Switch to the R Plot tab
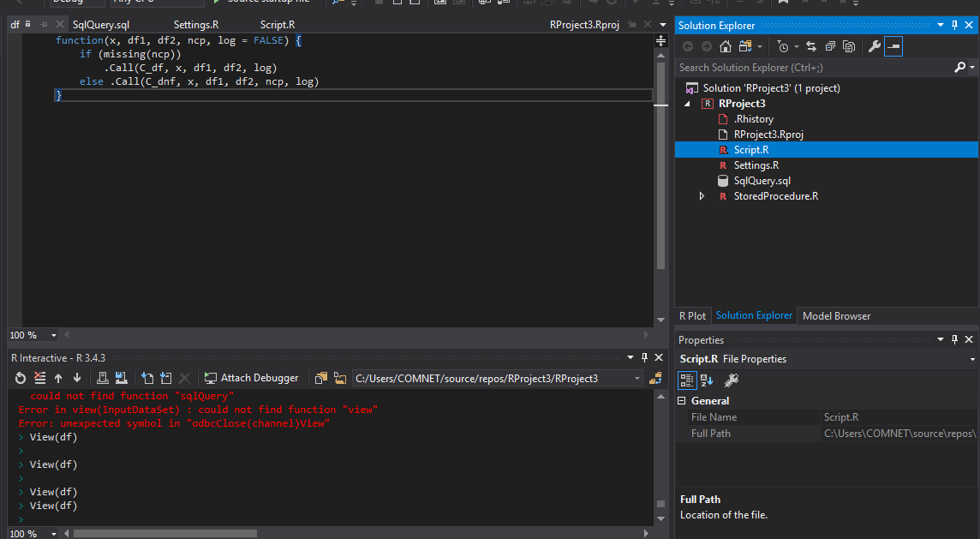This screenshot has width=980, height=539. coord(692,315)
